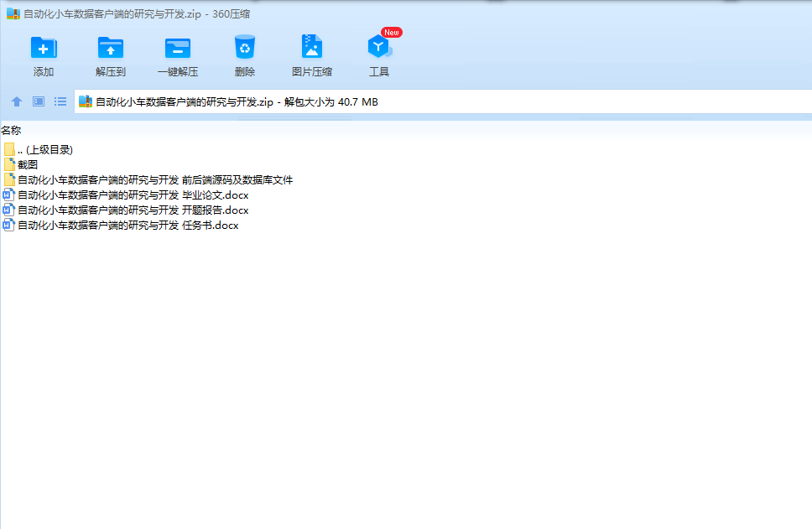Click the Word icon of 任务书.docx

pyautogui.click(x=8, y=225)
